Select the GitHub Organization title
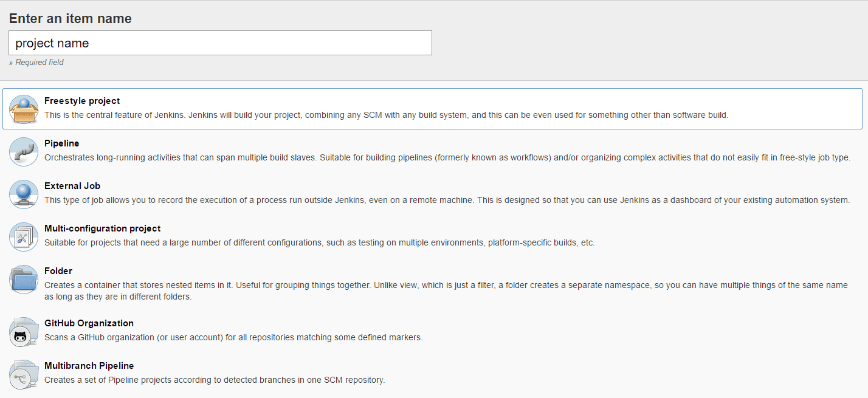The height and width of the screenshot is (398, 868). click(x=89, y=323)
